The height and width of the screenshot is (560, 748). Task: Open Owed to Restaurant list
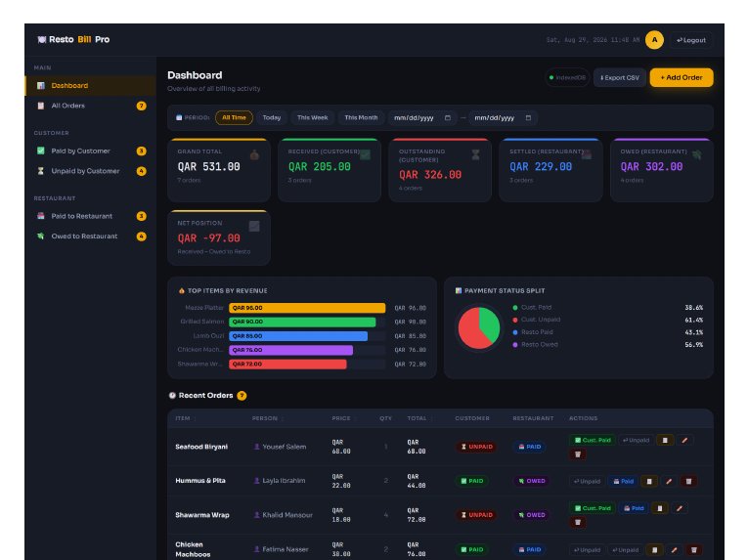(90, 237)
